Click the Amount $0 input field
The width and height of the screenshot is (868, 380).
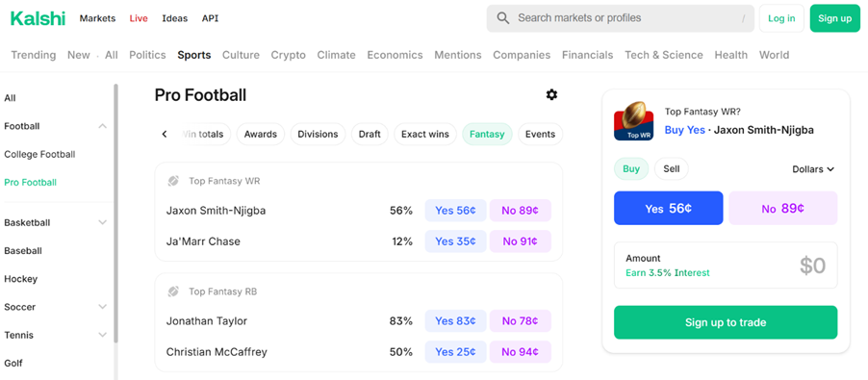(x=726, y=266)
